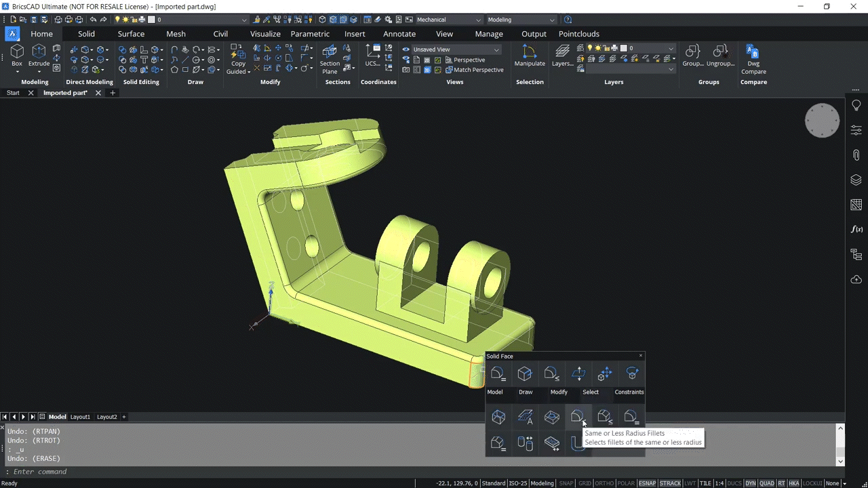
Task: Open the Modeling workspace dropdown
Action: (551, 20)
